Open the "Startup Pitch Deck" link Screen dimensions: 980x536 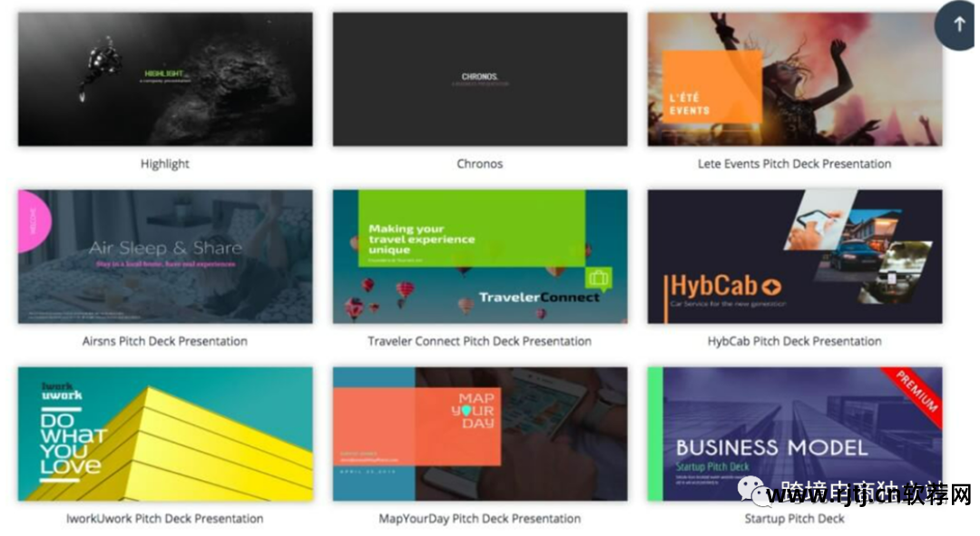point(795,519)
